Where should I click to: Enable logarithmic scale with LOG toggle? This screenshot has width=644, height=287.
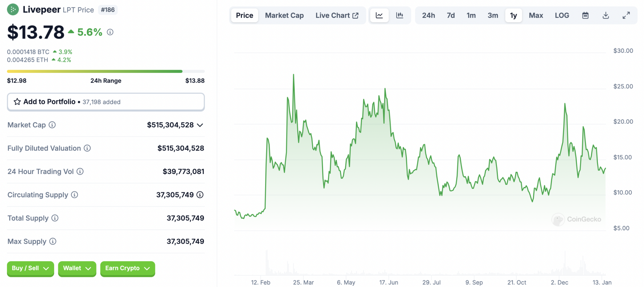coord(562,15)
